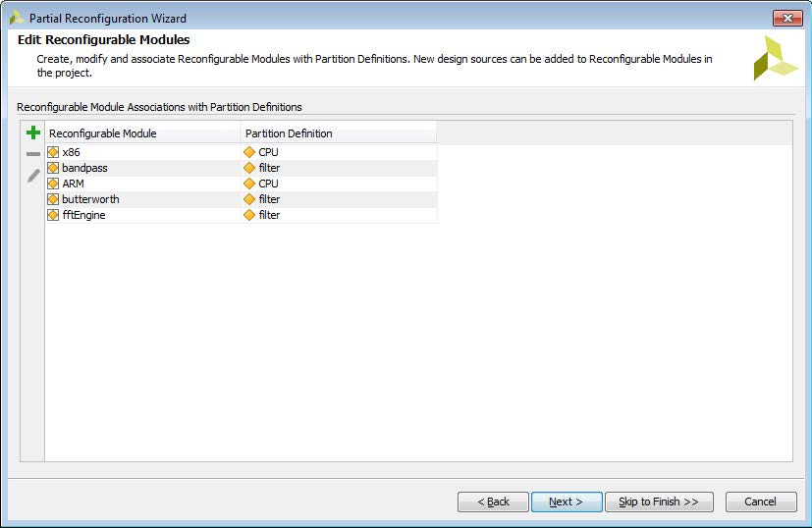The image size is (812, 528).
Task: Go back with the Back button
Action: (493, 502)
